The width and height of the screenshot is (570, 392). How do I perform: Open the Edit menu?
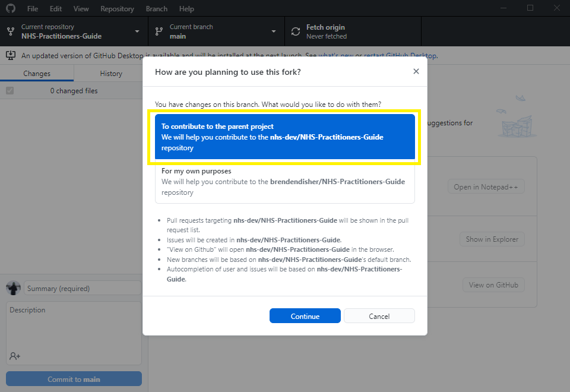tap(56, 9)
